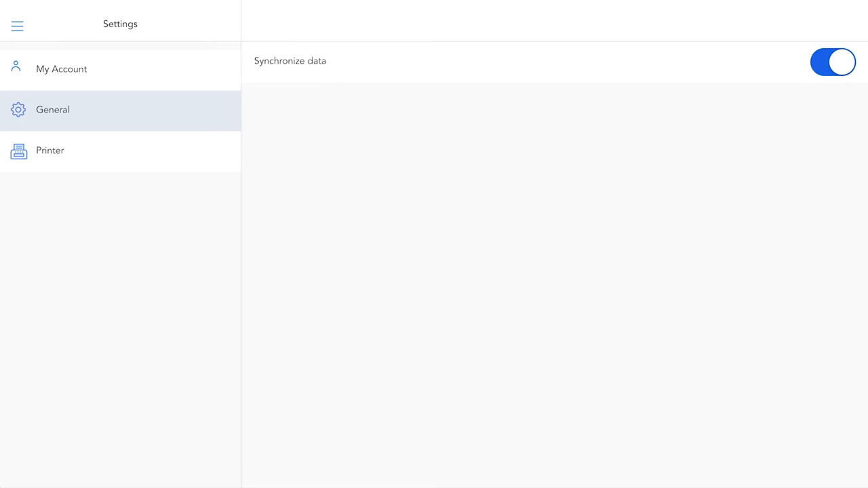
Task: Click the "Synchronize data" label
Action: 290,61
